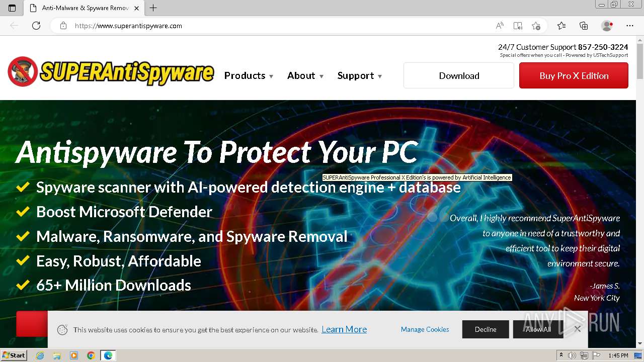Click the red button at hero bottom
644x362 pixels.
(x=32, y=323)
